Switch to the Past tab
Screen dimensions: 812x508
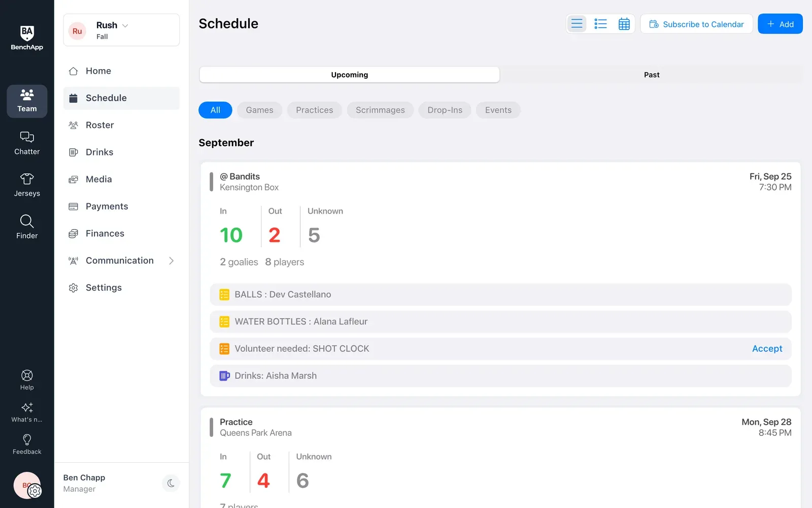[x=652, y=75]
